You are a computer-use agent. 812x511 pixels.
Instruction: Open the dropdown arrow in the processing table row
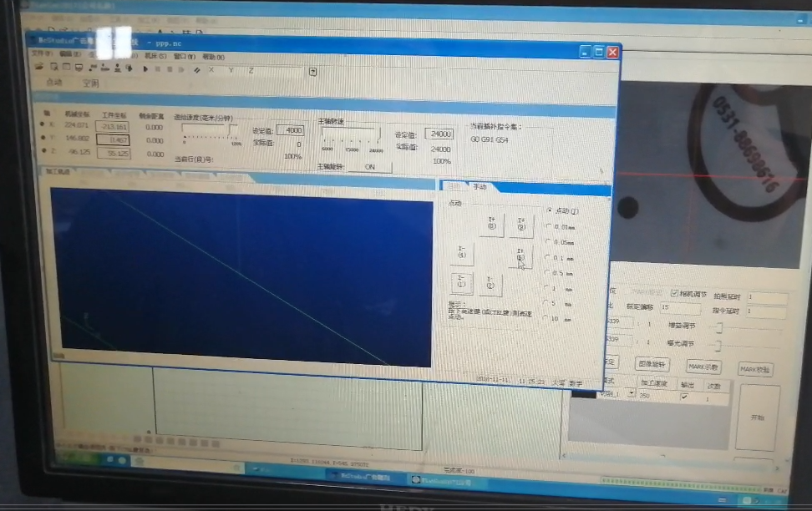[x=631, y=393]
